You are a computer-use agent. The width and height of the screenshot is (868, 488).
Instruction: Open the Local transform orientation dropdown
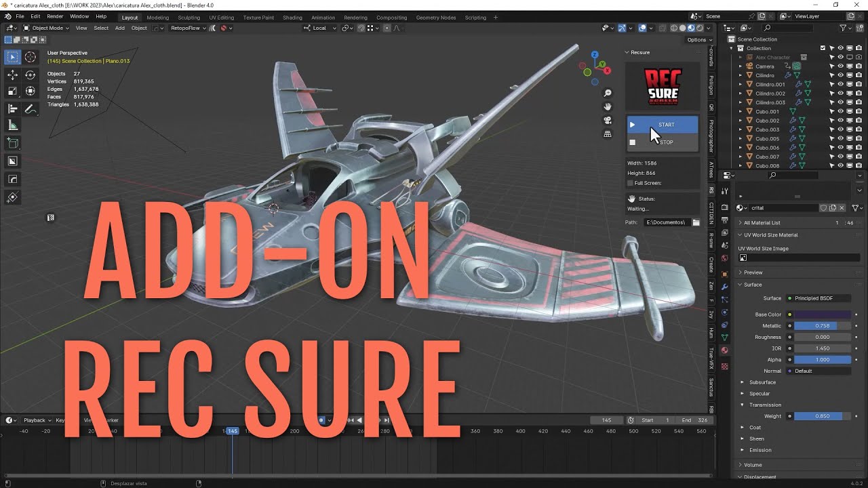coord(318,28)
